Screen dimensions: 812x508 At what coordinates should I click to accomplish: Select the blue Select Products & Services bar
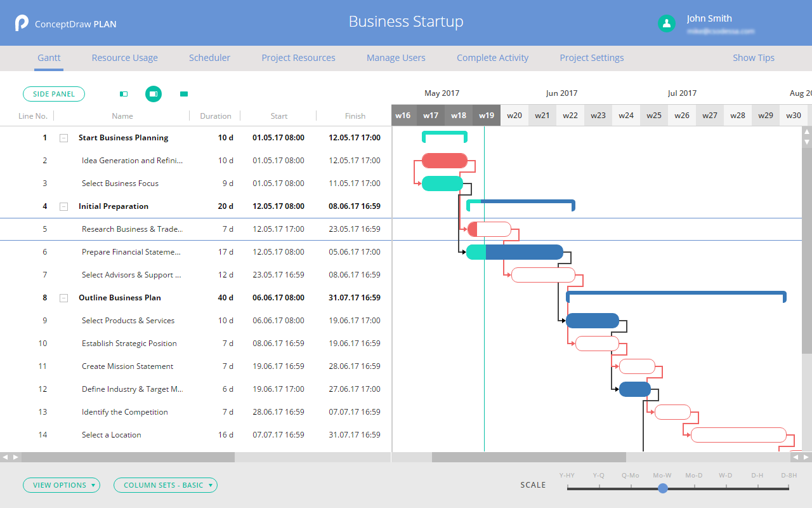(x=593, y=321)
